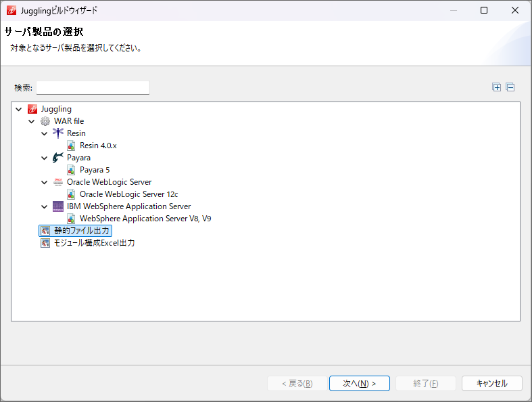The width and height of the screenshot is (532, 402).
Task: Click the 静的ファイル出力 item icon
Action: (x=45, y=231)
